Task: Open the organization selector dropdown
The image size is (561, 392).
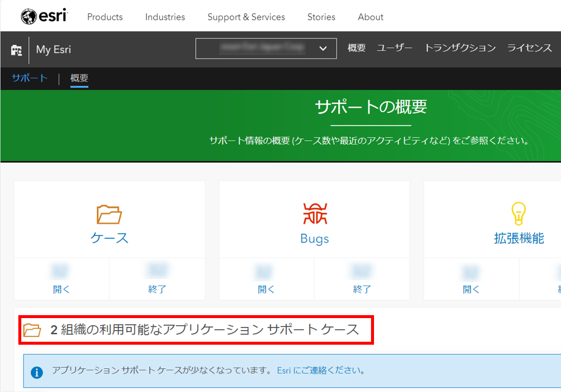Action: (266, 48)
